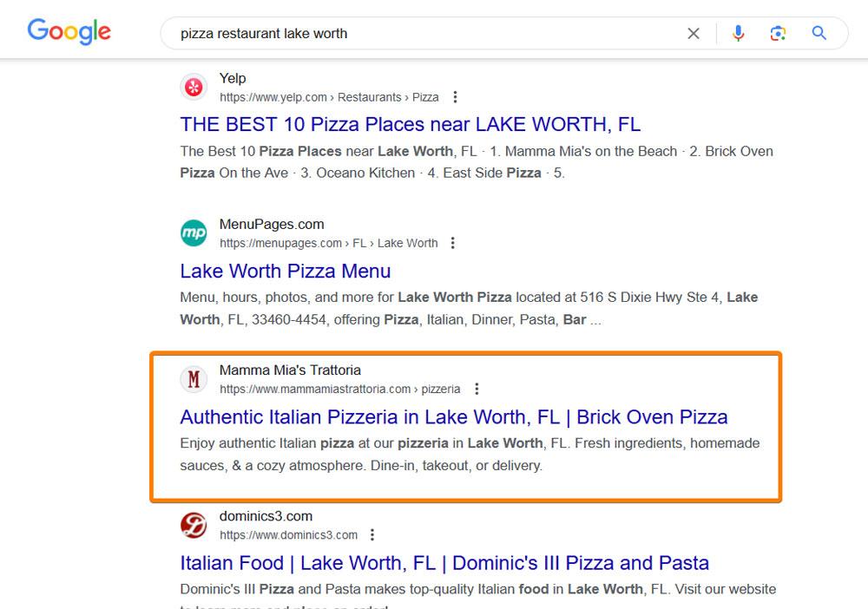Viewport: 868px width, 609px height.
Task: Click the Yelp favicon
Action: click(194, 88)
